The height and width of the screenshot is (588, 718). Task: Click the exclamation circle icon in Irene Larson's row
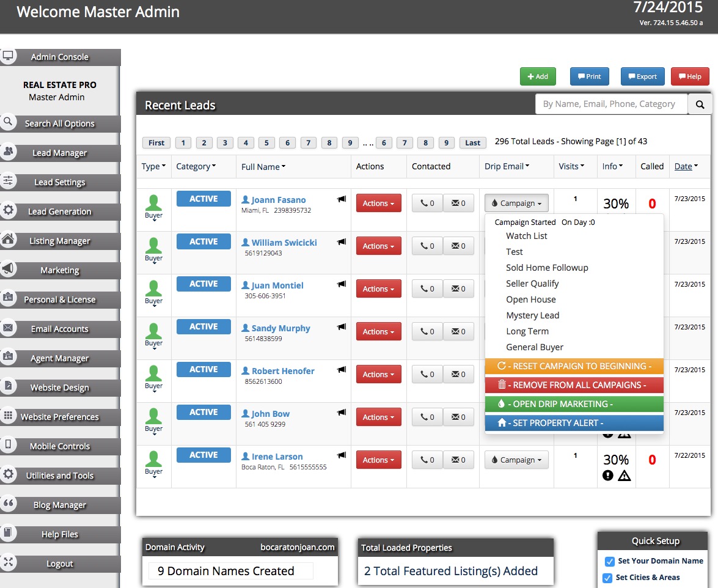click(607, 476)
